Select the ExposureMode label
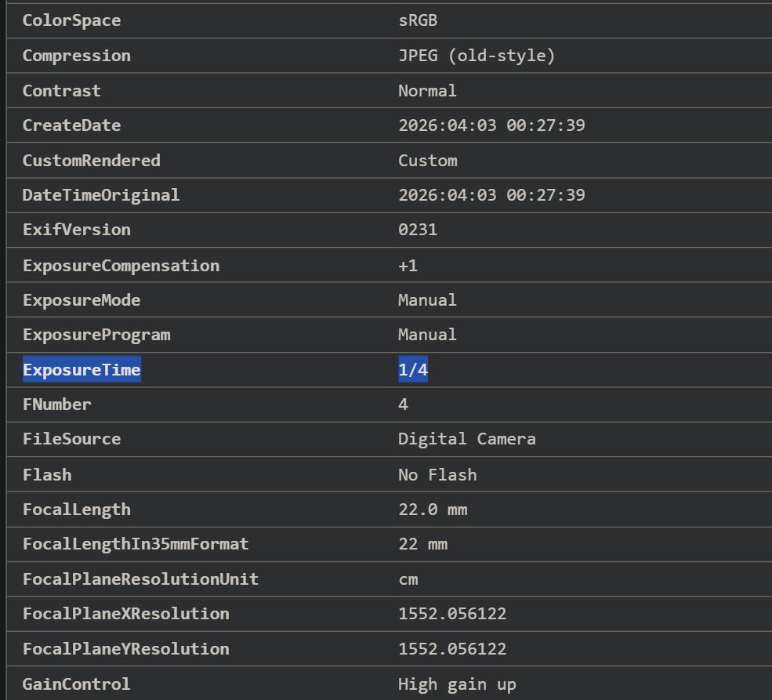772x700 pixels. pyautogui.click(x=82, y=300)
